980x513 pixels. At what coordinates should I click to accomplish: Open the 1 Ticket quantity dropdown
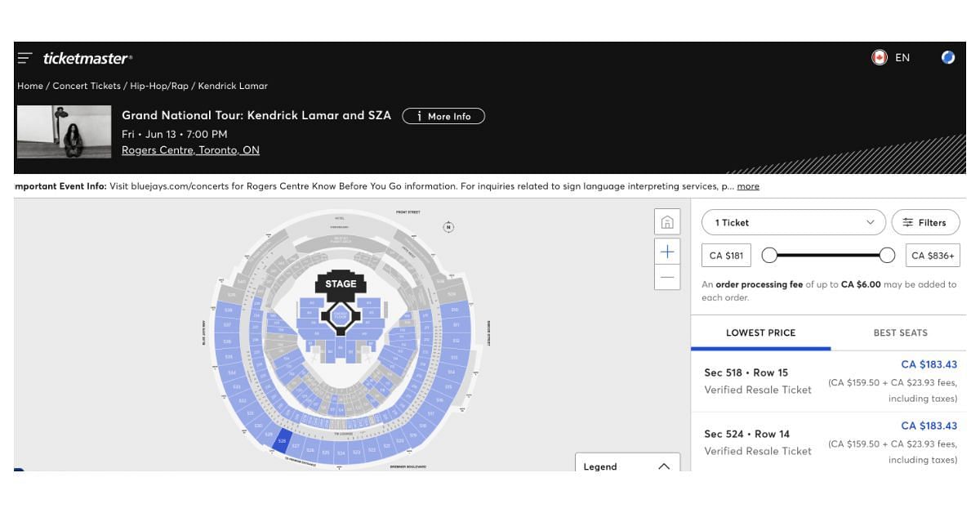tap(794, 222)
